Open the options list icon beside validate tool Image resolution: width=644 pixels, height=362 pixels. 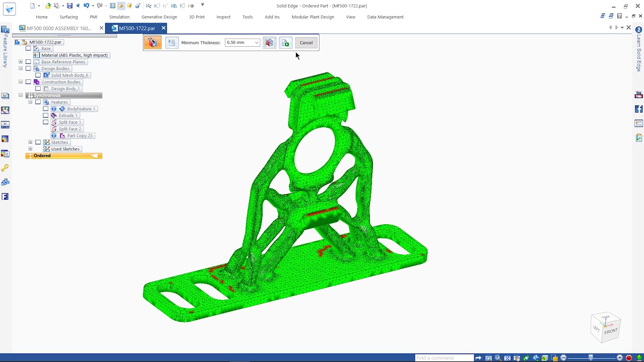[x=172, y=42]
